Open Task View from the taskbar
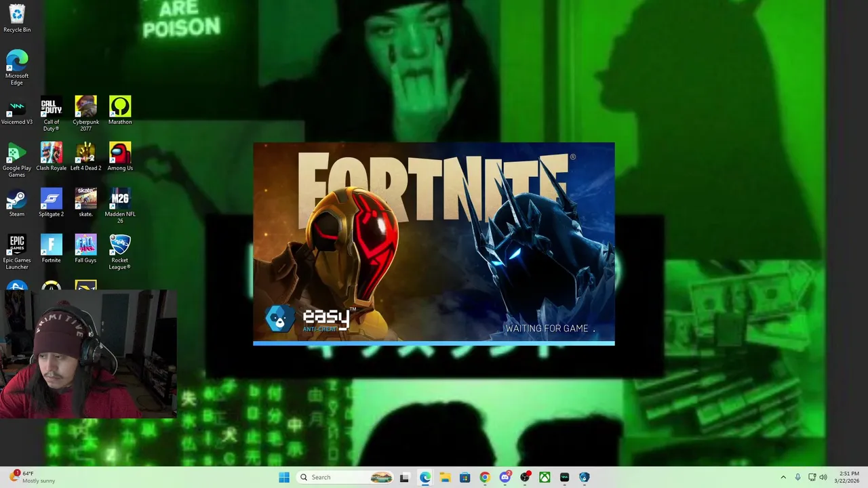The height and width of the screenshot is (488, 868). 405,477
